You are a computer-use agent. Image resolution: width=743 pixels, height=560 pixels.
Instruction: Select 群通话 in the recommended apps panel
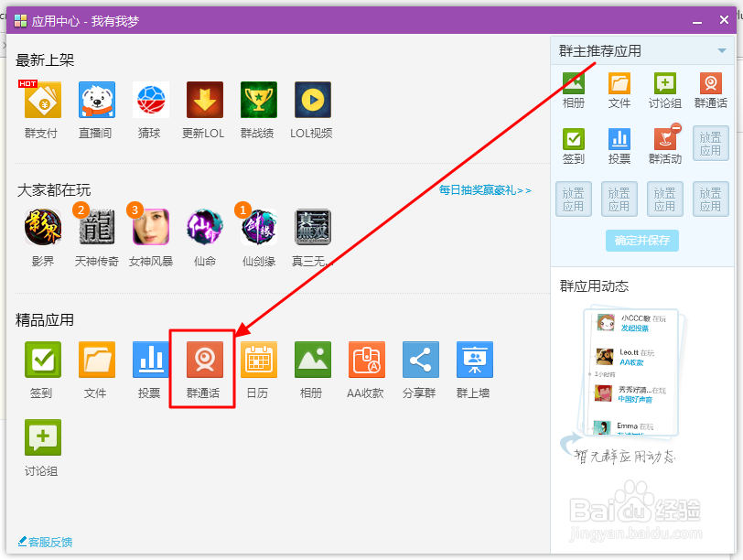(x=711, y=83)
